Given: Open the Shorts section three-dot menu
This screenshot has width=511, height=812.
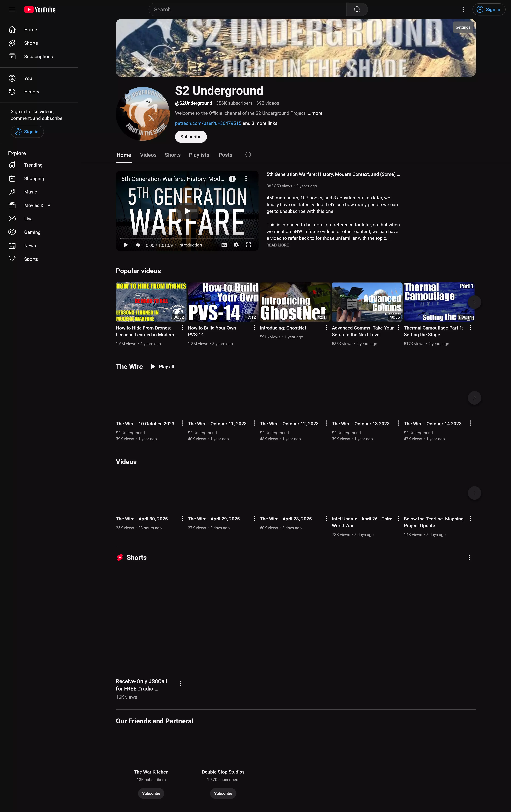Looking at the screenshot, I should click(469, 557).
